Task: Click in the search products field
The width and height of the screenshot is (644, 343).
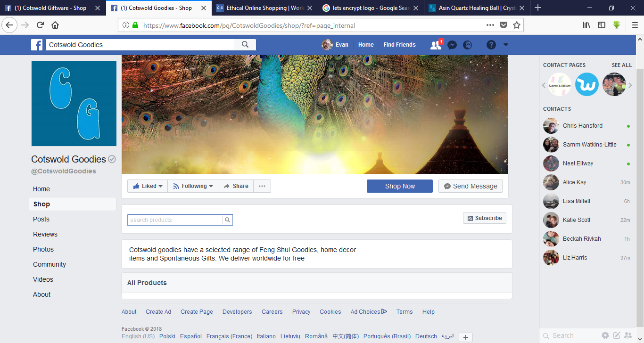Action: pos(175,220)
